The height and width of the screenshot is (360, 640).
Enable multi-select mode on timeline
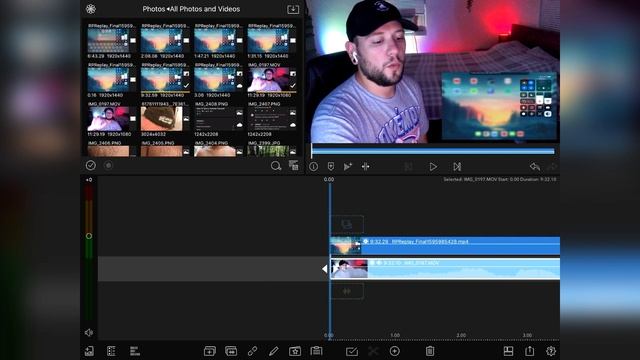(352, 351)
